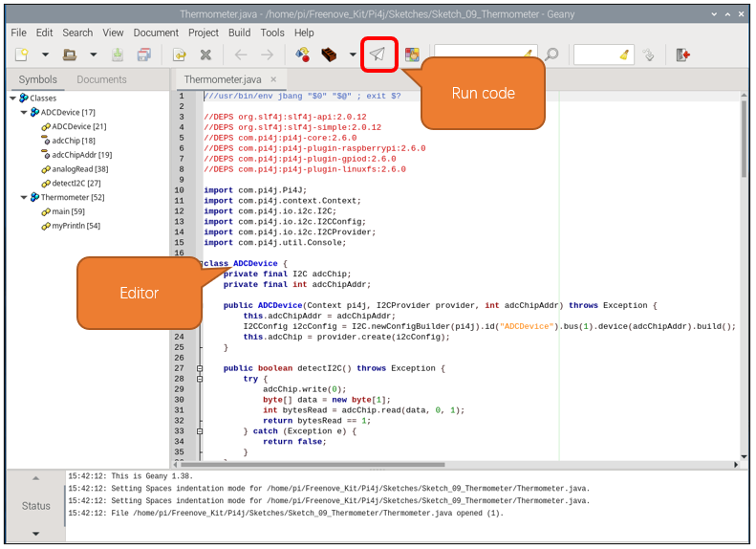Click 'import com.pi4j.Pi4J;' code line
The width and height of the screenshot is (756, 549).
(x=255, y=190)
